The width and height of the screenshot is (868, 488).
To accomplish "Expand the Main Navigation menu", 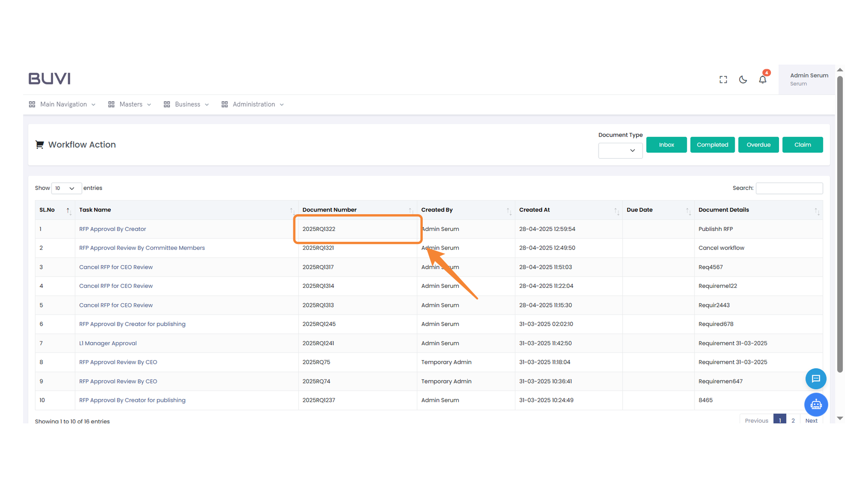I will coord(63,104).
